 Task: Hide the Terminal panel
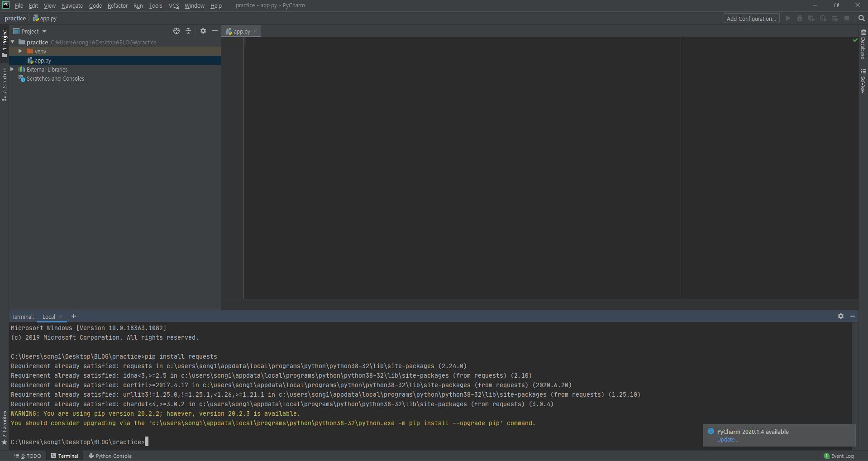click(853, 316)
